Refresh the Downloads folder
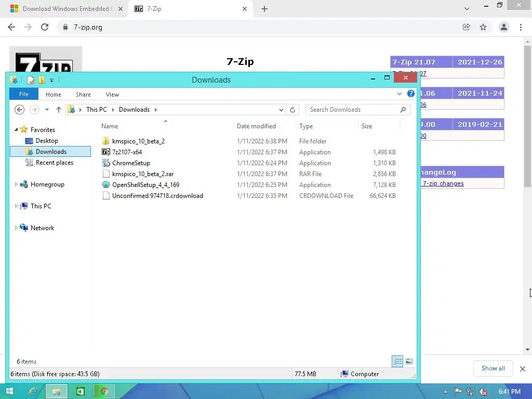This screenshot has width=532, height=399. pyautogui.click(x=292, y=110)
